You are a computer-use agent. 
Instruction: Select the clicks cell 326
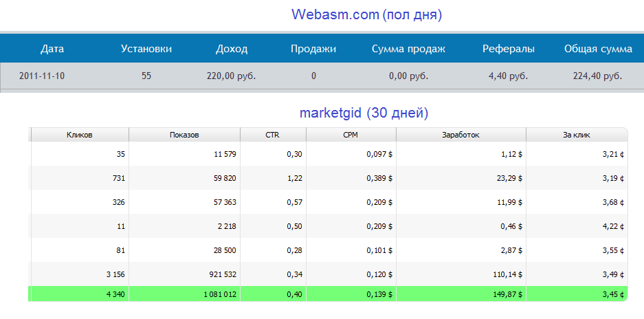coord(119,202)
